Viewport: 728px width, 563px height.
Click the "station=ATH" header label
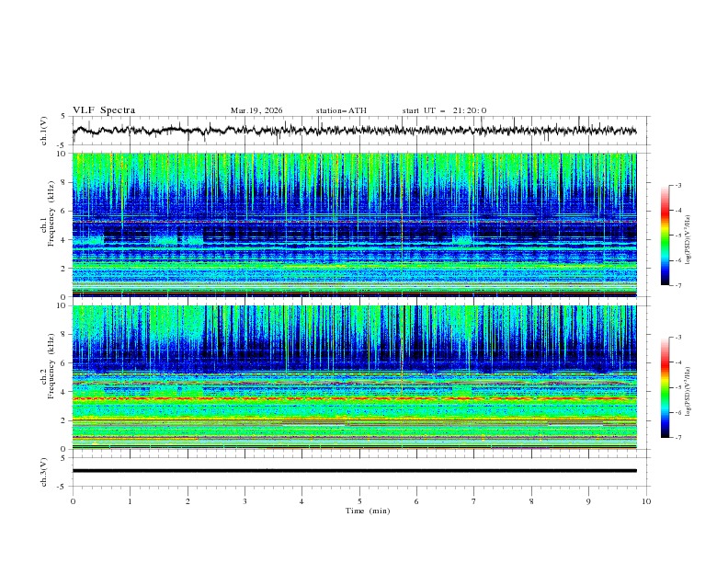click(341, 110)
